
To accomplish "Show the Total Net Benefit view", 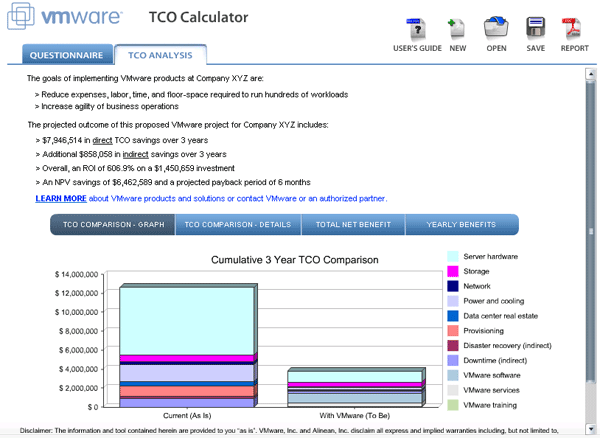I will click(x=353, y=225).
